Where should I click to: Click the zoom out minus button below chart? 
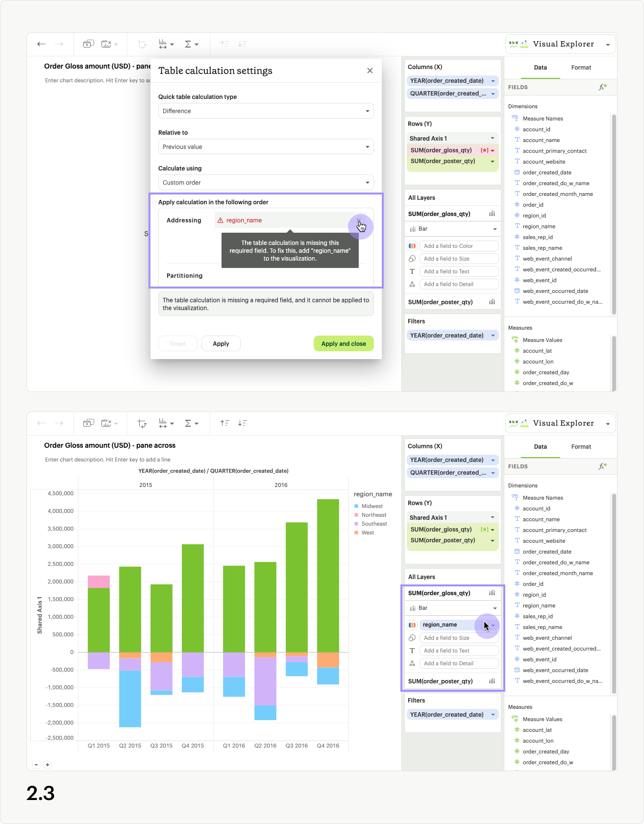[x=36, y=765]
